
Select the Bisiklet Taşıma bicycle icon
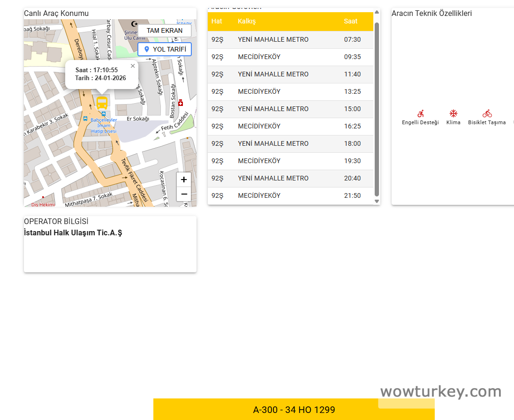tap(487, 113)
